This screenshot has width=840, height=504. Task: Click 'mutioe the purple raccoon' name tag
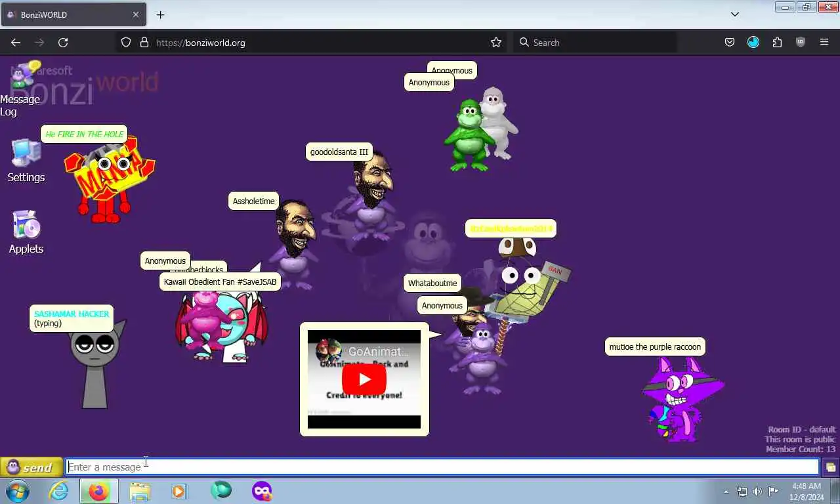click(x=655, y=347)
